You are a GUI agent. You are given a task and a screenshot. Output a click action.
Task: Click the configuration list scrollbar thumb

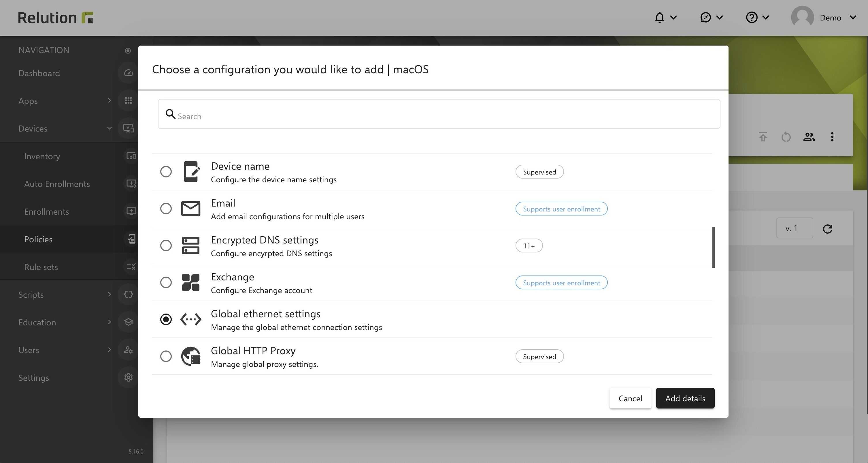point(713,247)
